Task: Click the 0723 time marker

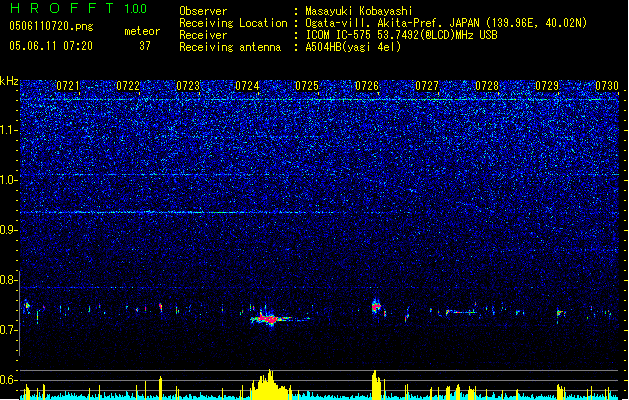Action: 188,86
